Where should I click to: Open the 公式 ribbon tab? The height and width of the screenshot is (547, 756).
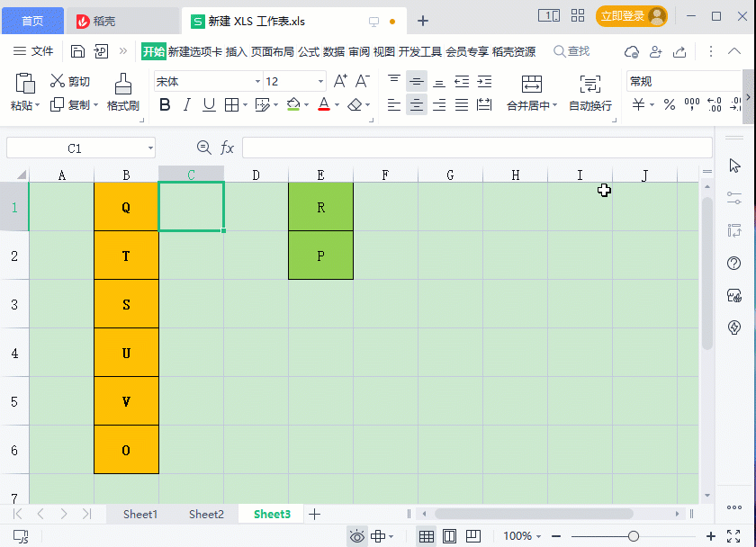[x=309, y=51]
